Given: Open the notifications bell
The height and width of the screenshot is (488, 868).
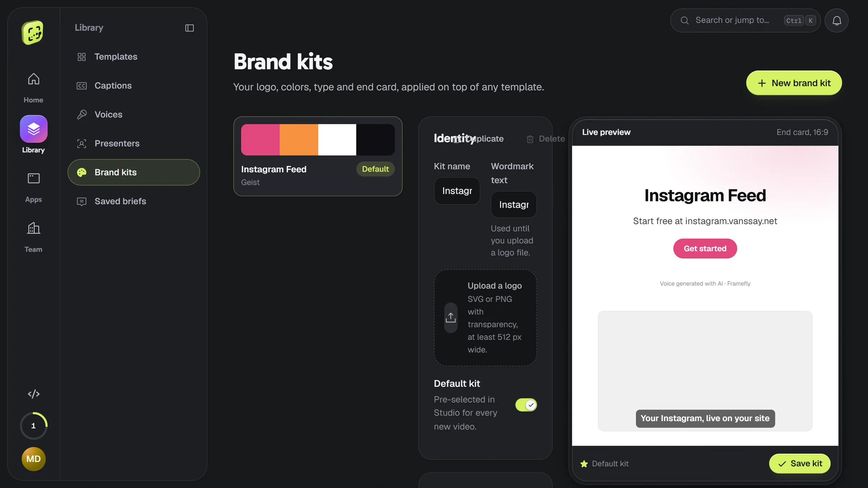Looking at the screenshot, I should [837, 21].
